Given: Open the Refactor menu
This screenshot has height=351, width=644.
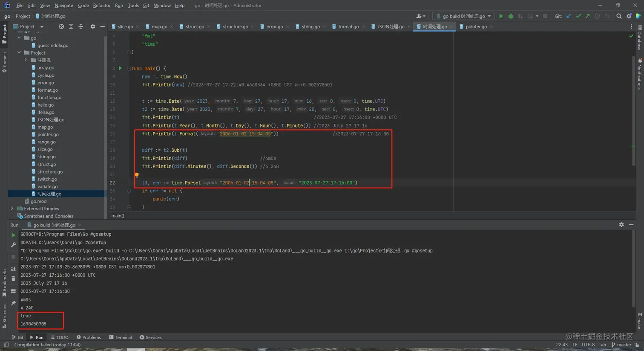Looking at the screenshot, I should 102,6.
